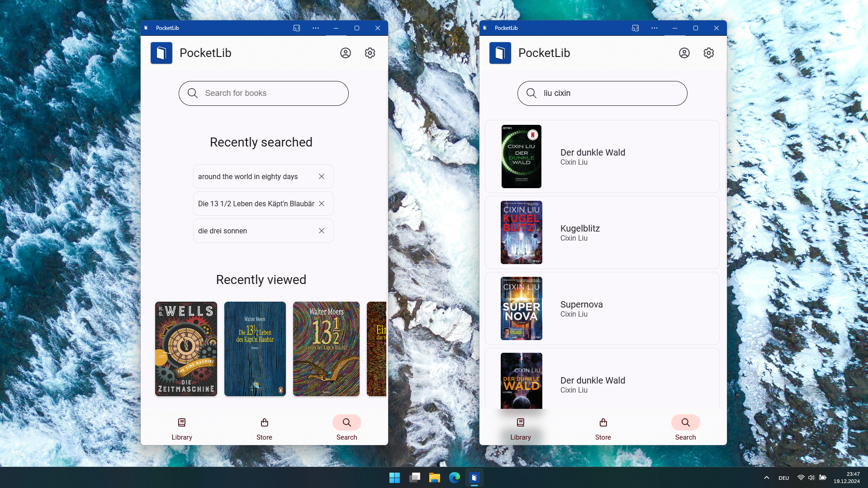The image size is (868, 488).
Task: Remove 'around the world in eighty days' search
Action: [322, 176]
